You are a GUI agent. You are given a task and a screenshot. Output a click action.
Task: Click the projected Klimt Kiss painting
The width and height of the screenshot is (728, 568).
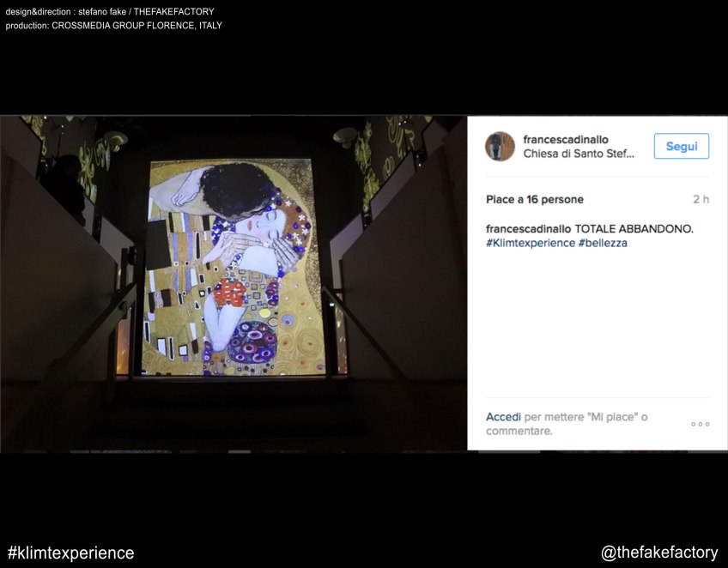pyautogui.click(x=231, y=267)
